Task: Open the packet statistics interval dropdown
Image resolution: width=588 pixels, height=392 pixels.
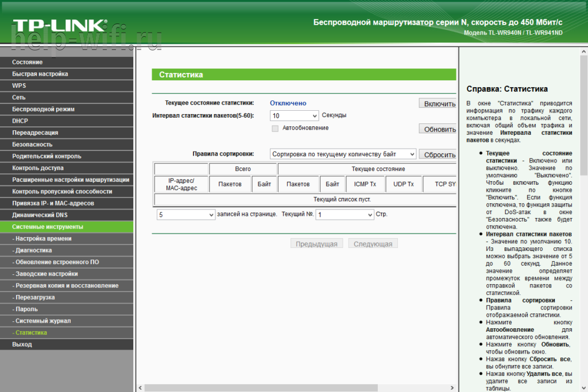Action: pos(294,115)
